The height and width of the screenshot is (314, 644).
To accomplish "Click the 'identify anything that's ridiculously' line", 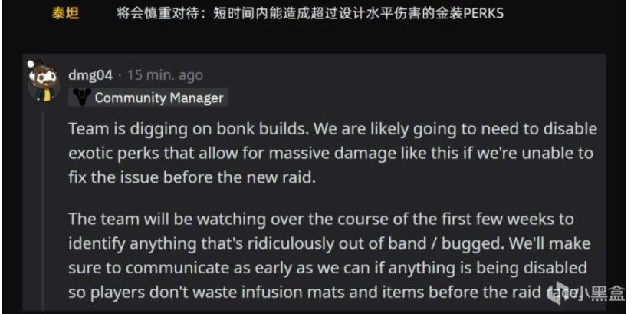I will pyautogui.click(x=330, y=243).
